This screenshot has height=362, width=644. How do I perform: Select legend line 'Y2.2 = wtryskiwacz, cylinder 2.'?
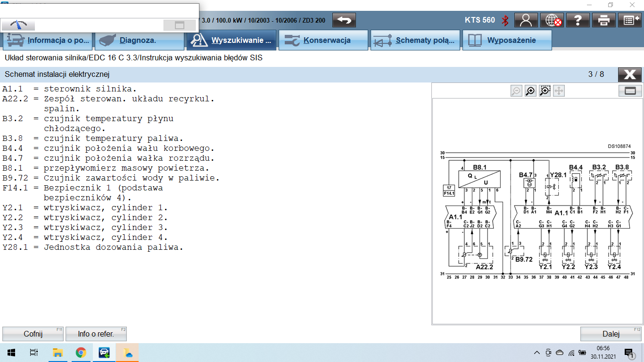[x=85, y=217]
